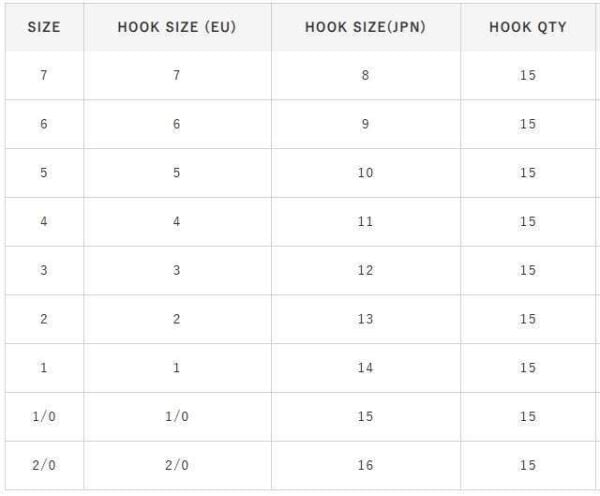The width and height of the screenshot is (600, 496).
Task: Click the JPN hook size 11 cell
Action: (x=365, y=222)
